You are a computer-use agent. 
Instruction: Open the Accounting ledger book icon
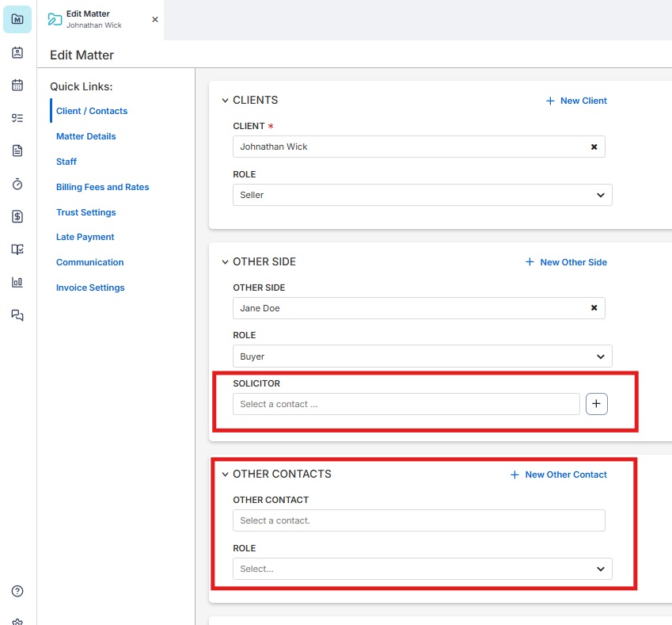(x=17, y=250)
